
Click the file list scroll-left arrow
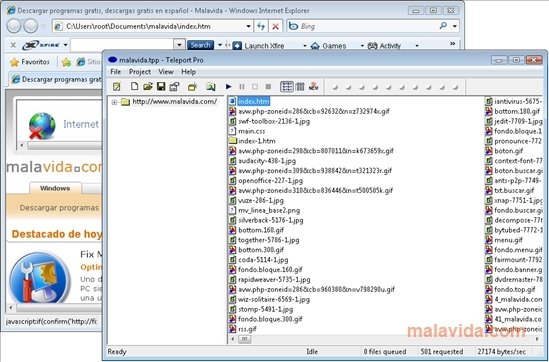[x=232, y=339]
